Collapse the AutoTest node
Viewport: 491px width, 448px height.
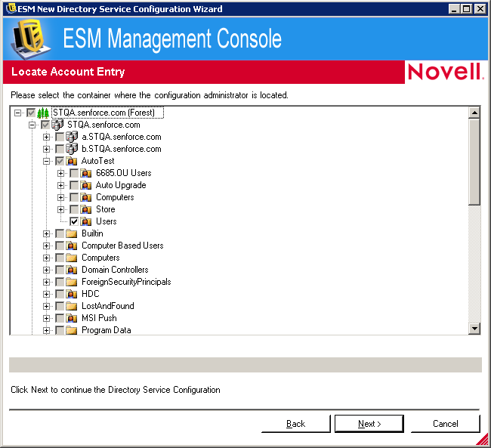(46, 161)
